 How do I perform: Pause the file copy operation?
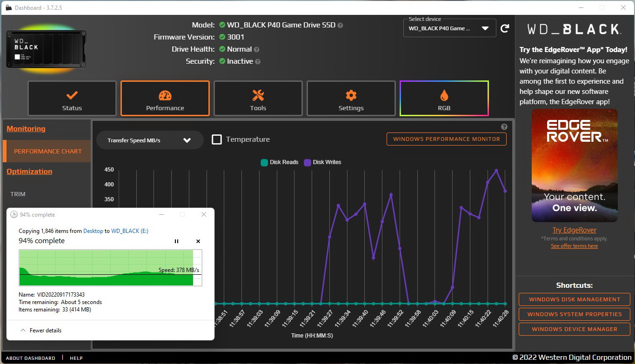[x=176, y=241]
